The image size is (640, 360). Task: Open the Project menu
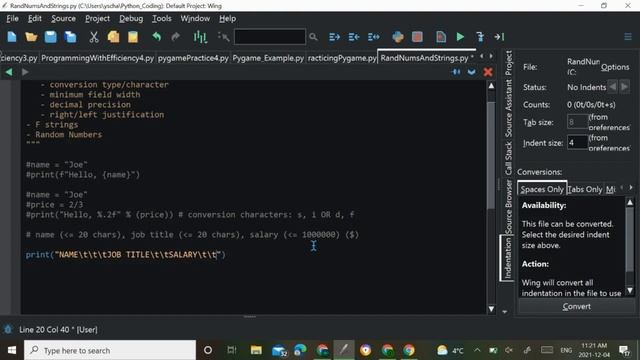coord(97,19)
